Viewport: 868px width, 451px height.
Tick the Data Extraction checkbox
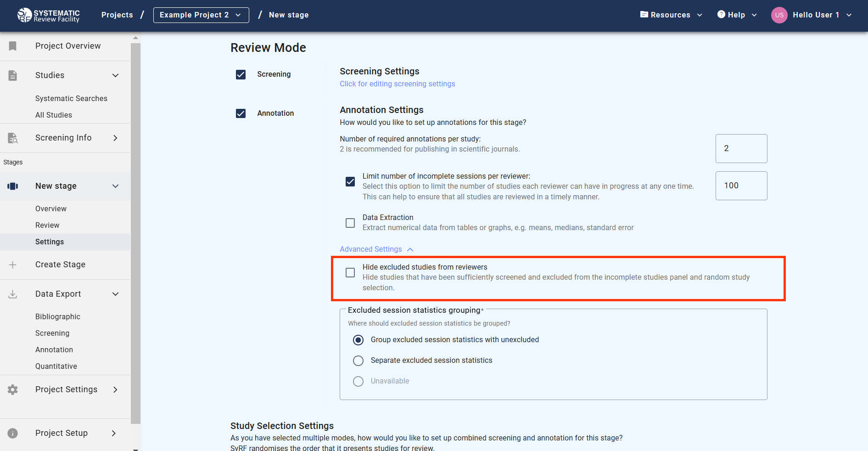click(x=350, y=223)
